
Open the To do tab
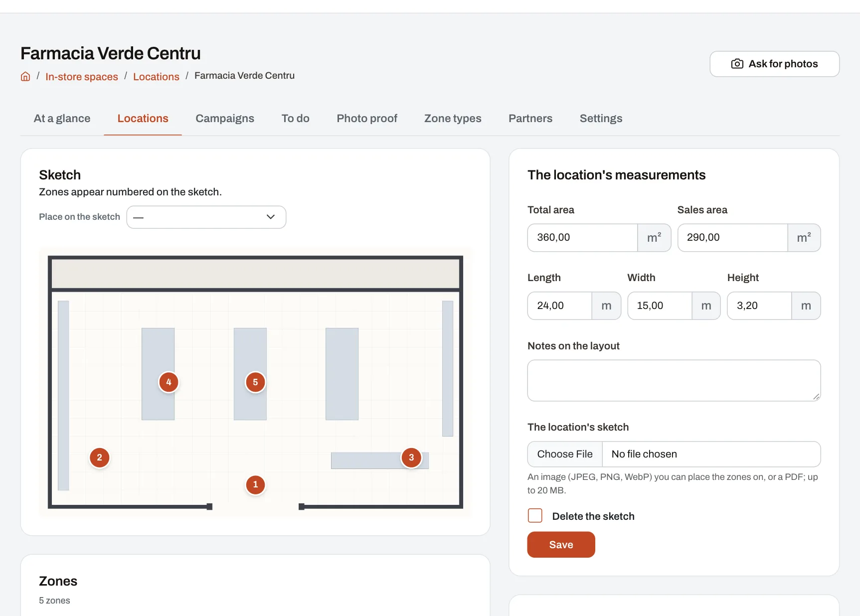(295, 119)
